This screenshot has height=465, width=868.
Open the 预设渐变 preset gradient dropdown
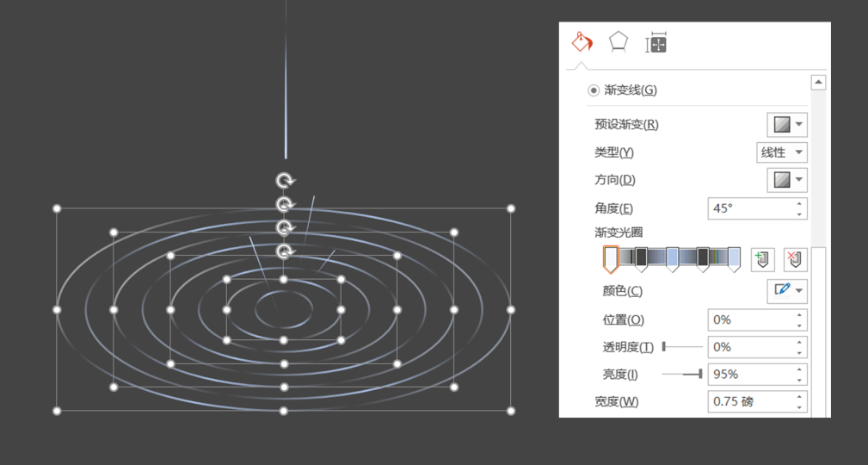pos(786,125)
